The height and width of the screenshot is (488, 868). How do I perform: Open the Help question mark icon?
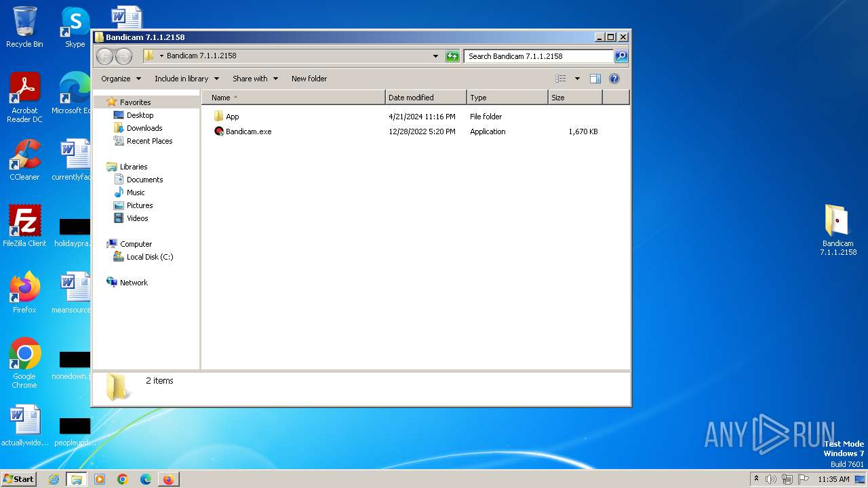614,79
